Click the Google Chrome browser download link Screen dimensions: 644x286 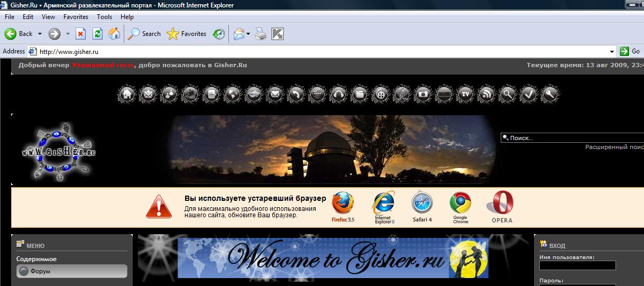click(461, 207)
